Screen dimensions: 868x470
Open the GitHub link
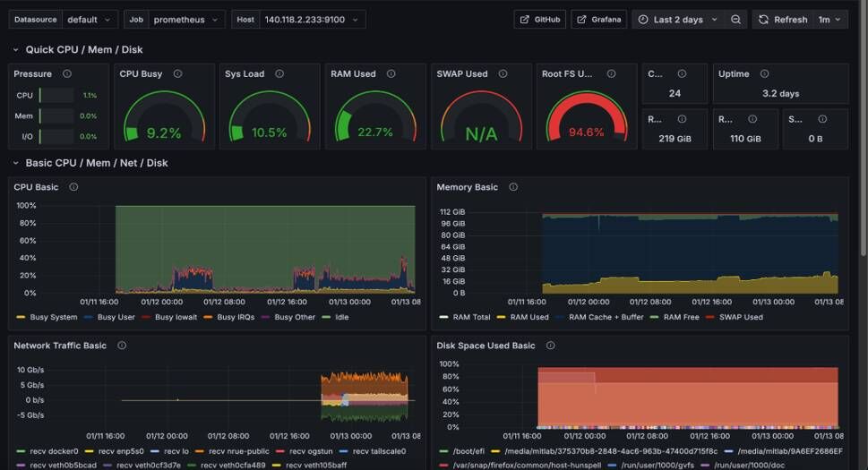coord(539,20)
